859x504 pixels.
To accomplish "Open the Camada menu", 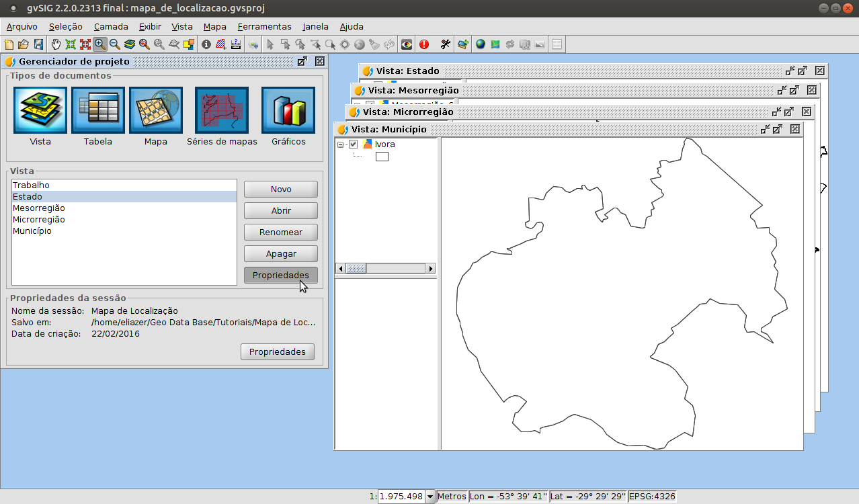I will 111,27.
